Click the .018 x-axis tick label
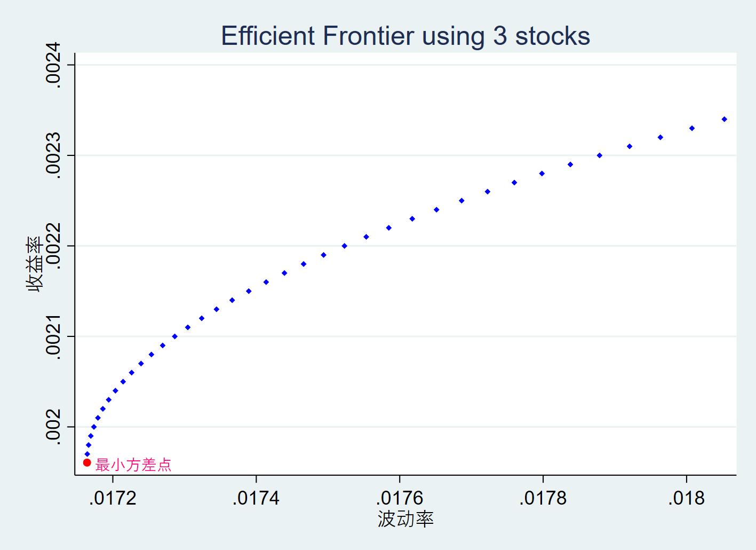 click(687, 498)
